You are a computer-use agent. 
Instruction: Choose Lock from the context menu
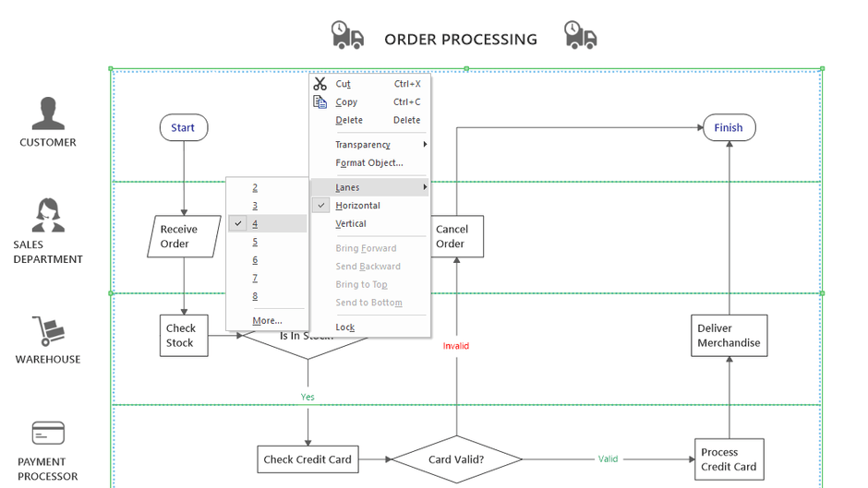click(345, 327)
